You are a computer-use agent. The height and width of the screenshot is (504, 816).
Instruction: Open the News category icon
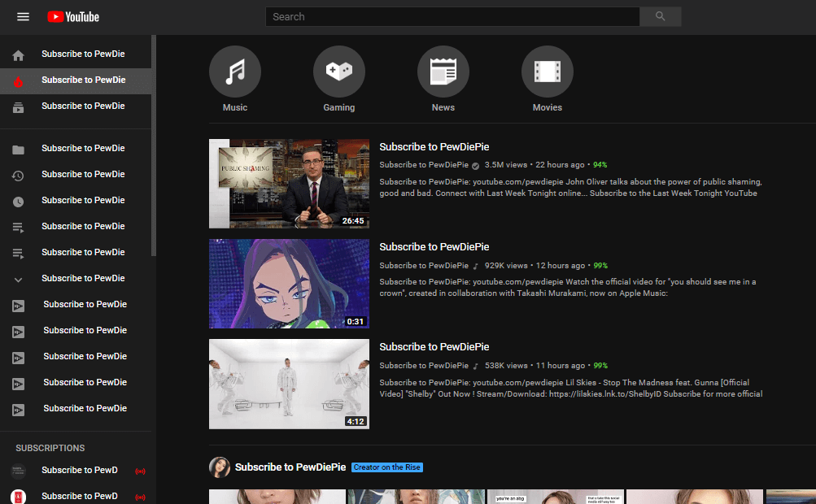(x=443, y=72)
